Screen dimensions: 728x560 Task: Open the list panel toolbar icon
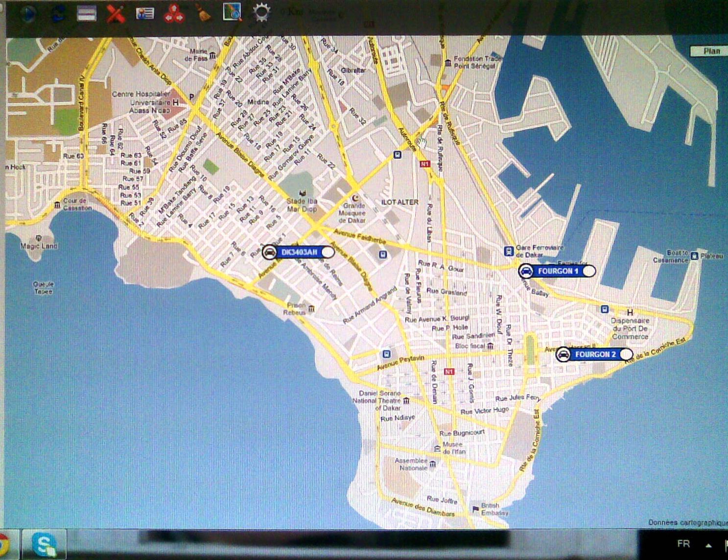click(86, 13)
